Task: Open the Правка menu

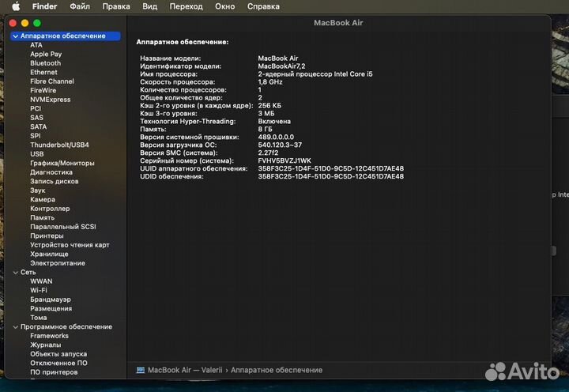Action: (116, 6)
